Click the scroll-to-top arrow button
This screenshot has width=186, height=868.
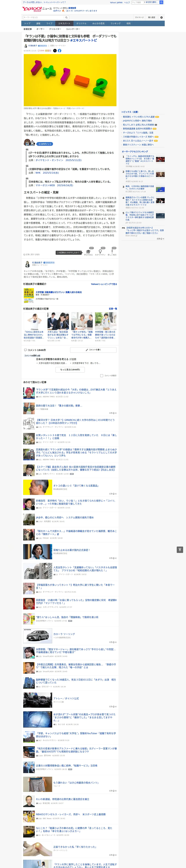(x=180, y=550)
